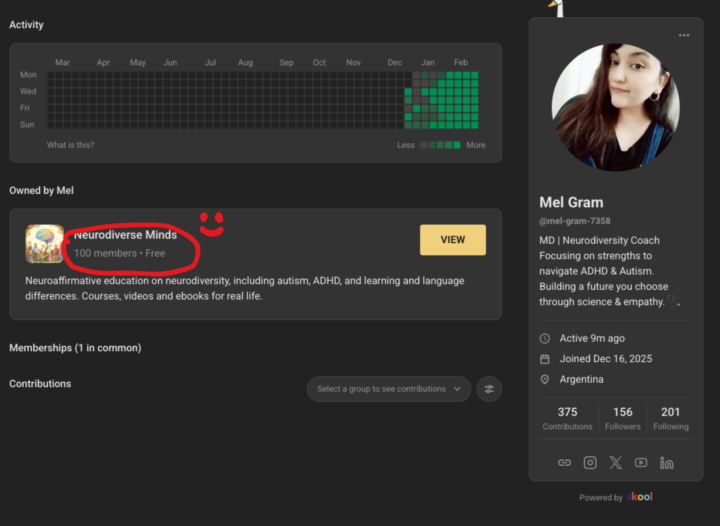Open Mel Gram's Instagram profile icon
Image resolution: width=720 pixels, height=526 pixels.
590,463
